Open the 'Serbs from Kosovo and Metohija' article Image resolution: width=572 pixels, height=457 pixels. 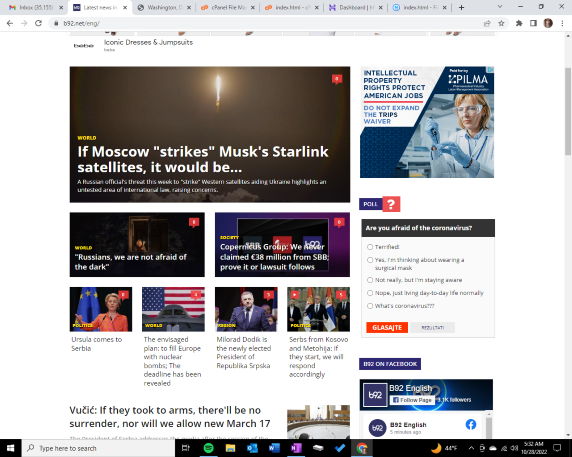click(x=318, y=357)
